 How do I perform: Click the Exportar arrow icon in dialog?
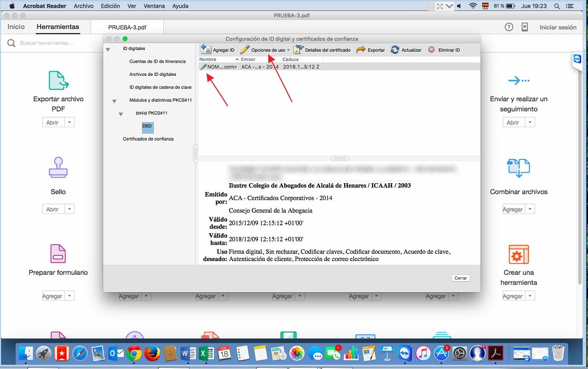point(361,49)
